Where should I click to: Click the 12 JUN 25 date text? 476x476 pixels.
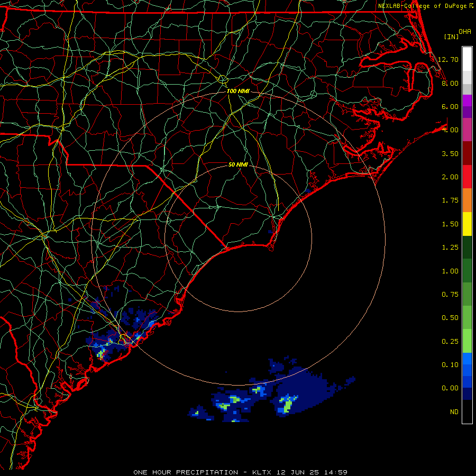coord(297,472)
